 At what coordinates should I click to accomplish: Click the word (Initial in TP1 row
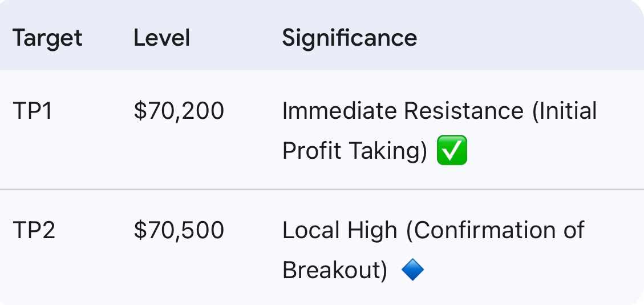pos(564,111)
